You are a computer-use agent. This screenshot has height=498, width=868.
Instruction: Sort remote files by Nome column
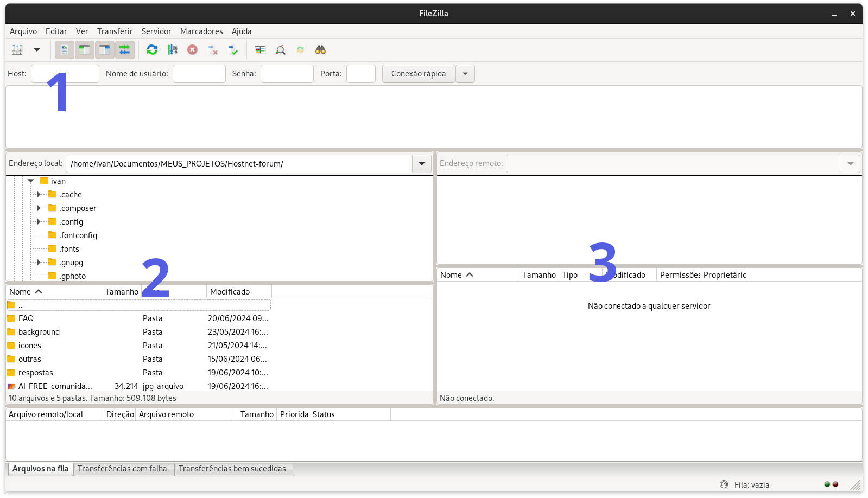(x=478, y=275)
